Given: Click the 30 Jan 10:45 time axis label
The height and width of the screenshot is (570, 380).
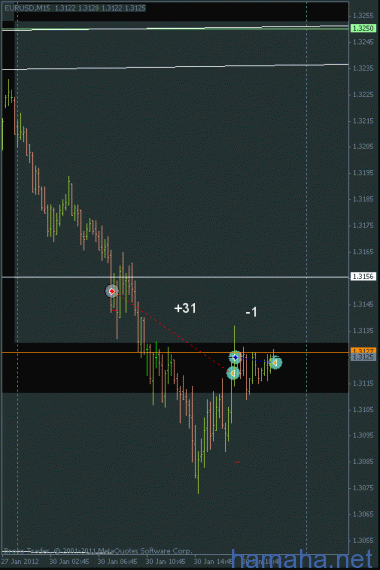Looking at the screenshot, I should pyautogui.click(x=165, y=562).
